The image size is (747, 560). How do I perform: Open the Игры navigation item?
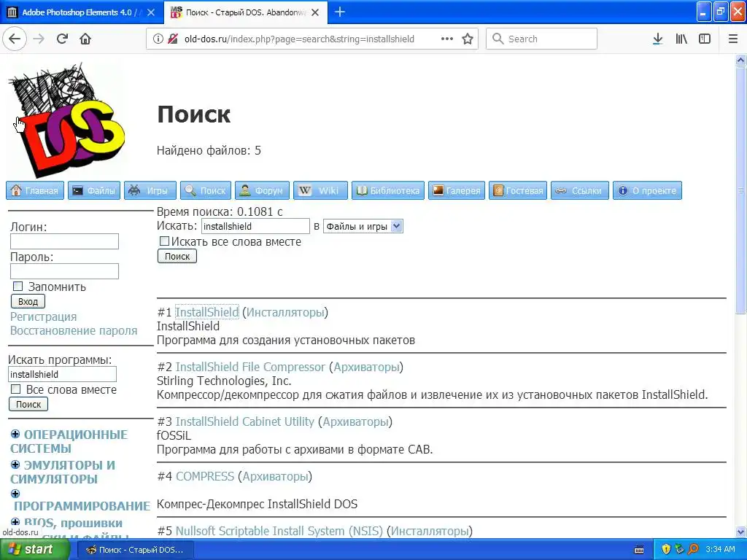point(150,190)
